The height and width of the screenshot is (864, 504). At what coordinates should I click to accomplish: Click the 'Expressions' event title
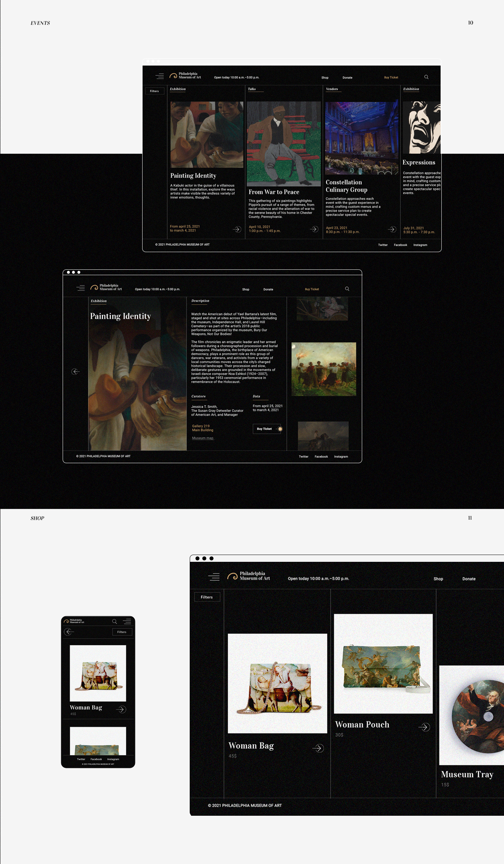click(x=419, y=162)
